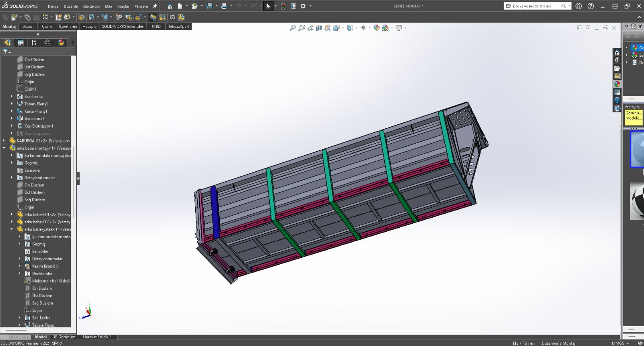Open the Görünüm menu
This screenshot has height=346, width=644.
point(91,6)
